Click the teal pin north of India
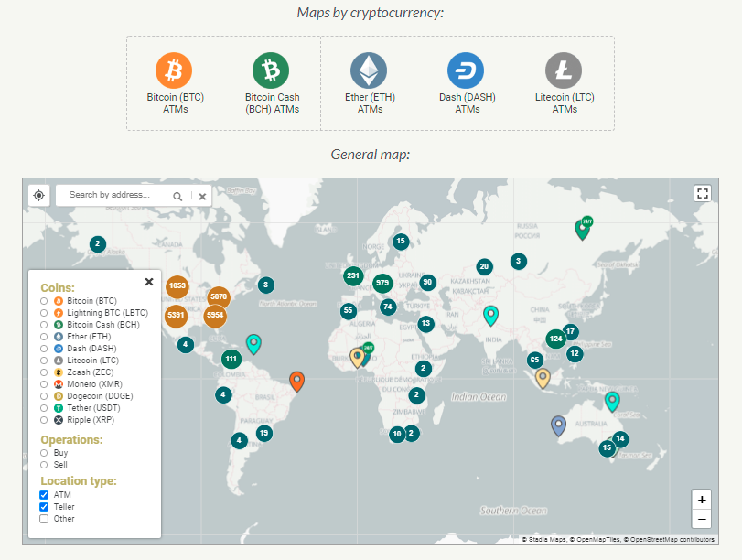This screenshot has width=742, height=560. coord(490,315)
